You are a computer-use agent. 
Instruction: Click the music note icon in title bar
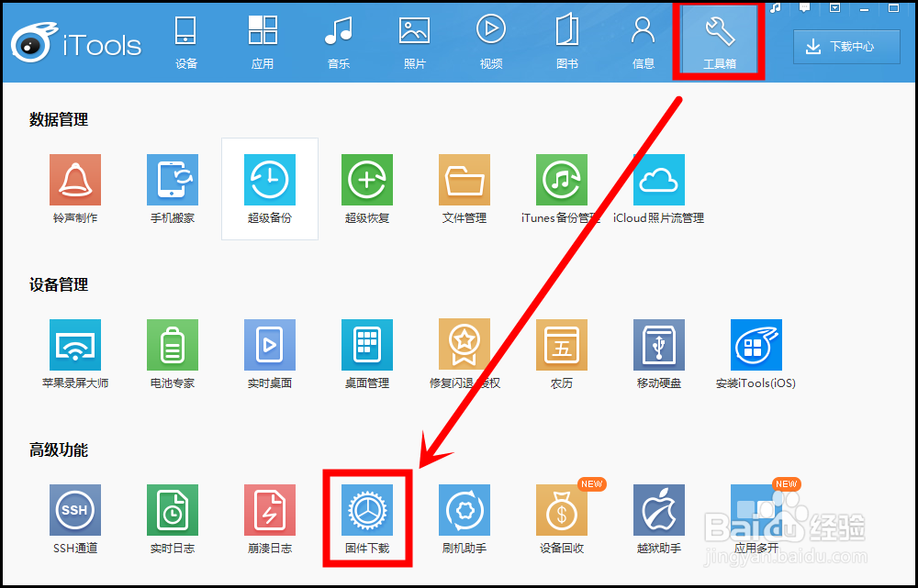(776, 7)
